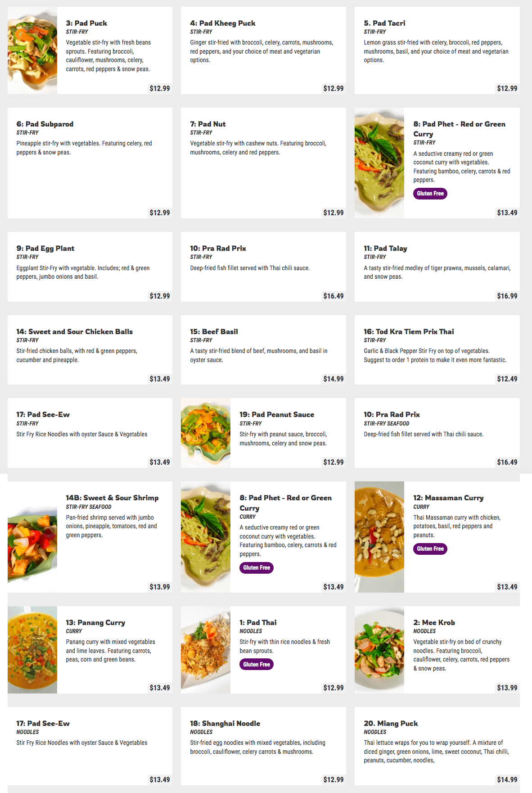Image resolution: width=532 pixels, height=793 pixels.
Task: Click the Pad Peanut Sauce dish photo
Action: click(206, 433)
